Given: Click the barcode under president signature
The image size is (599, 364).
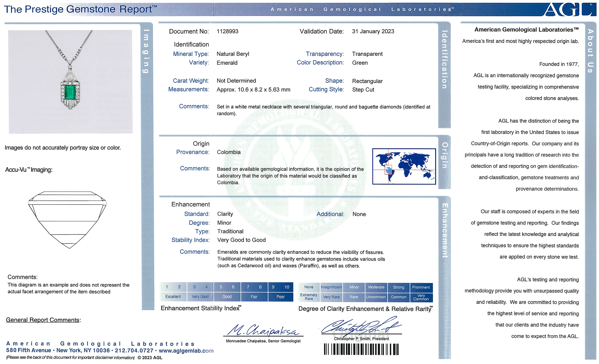Looking at the screenshot, I should 361,349.
